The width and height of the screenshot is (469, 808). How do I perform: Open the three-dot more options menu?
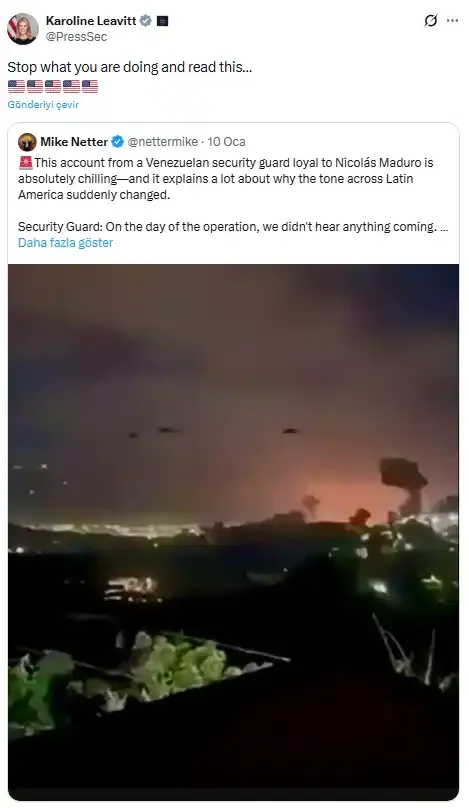[453, 21]
